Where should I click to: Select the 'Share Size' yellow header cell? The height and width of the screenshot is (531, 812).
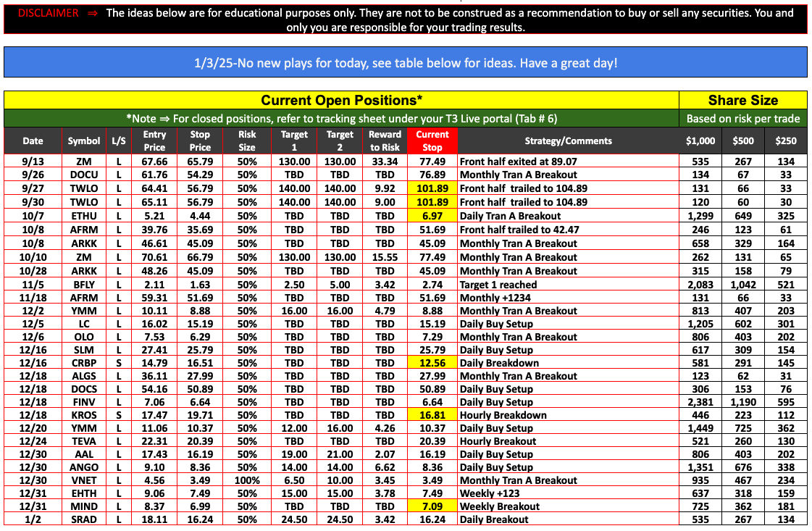pos(742,100)
